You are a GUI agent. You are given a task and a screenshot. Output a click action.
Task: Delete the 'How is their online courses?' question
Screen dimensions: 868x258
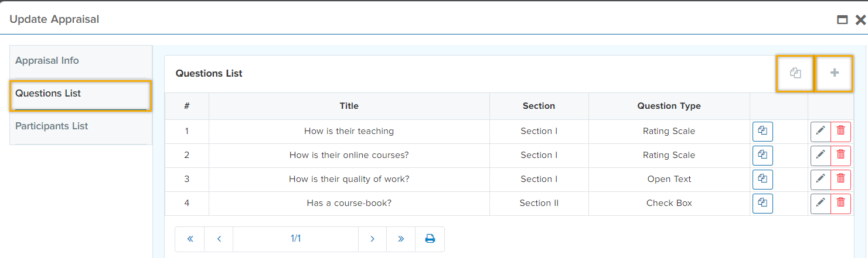840,156
